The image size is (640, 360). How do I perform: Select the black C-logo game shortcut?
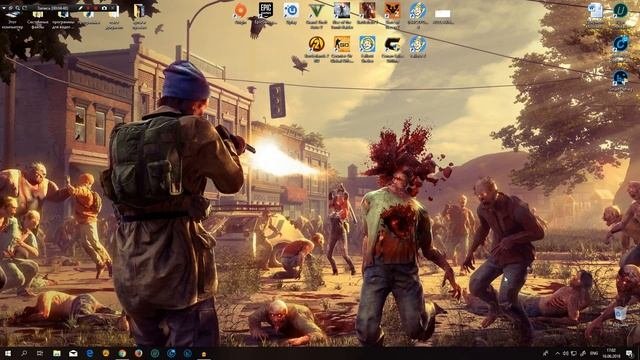392,49
